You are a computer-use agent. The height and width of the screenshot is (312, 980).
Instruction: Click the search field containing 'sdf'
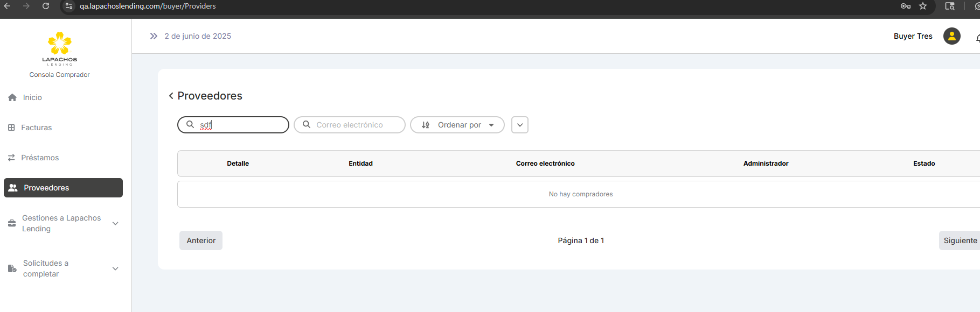(240, 125)
